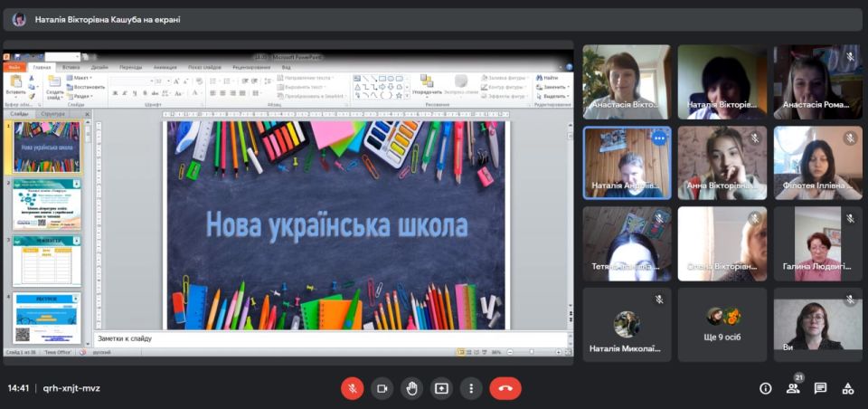Open the 'Ще 9 осіб' tile
Image resolution: width=868 pixels, height=409 pixels.
722,324
